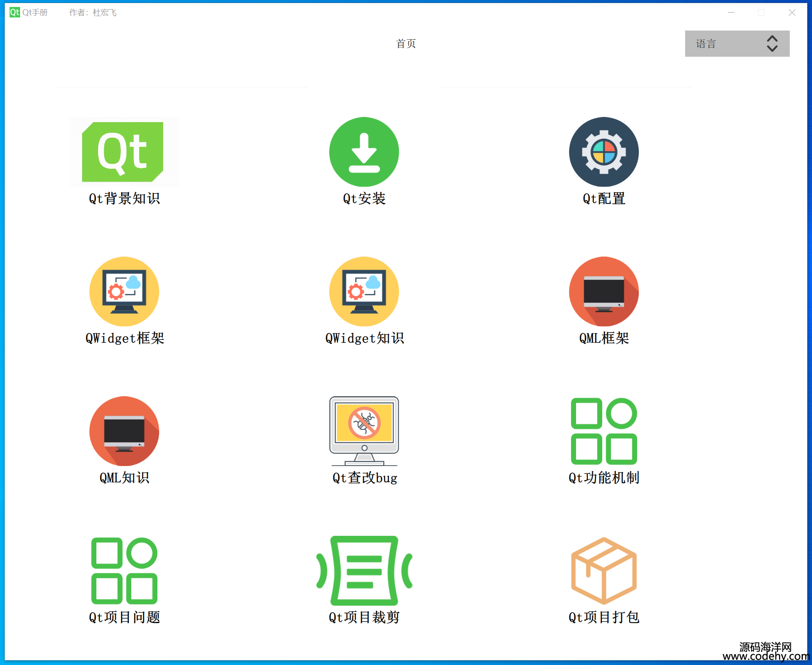The image size is (812, 665).
Task: Open the Qt功能机制 green shapes icon
Action: click(604, 431)
